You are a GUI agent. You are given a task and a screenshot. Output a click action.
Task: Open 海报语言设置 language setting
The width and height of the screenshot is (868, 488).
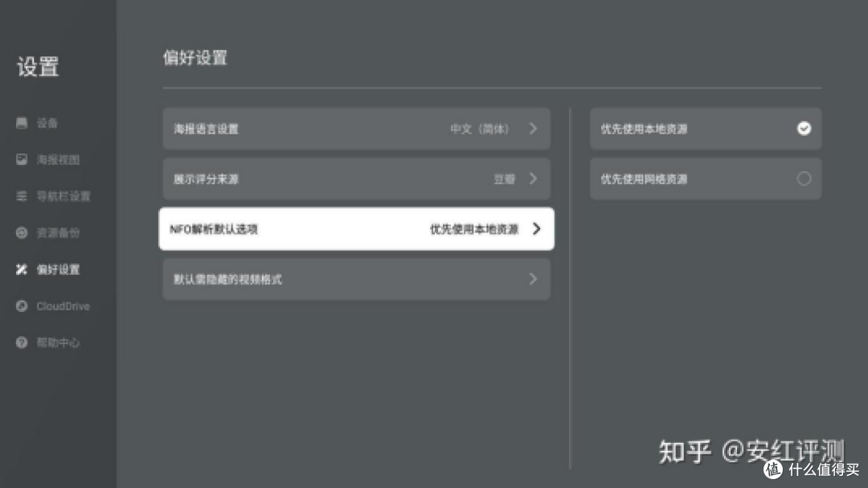[357, 129]
